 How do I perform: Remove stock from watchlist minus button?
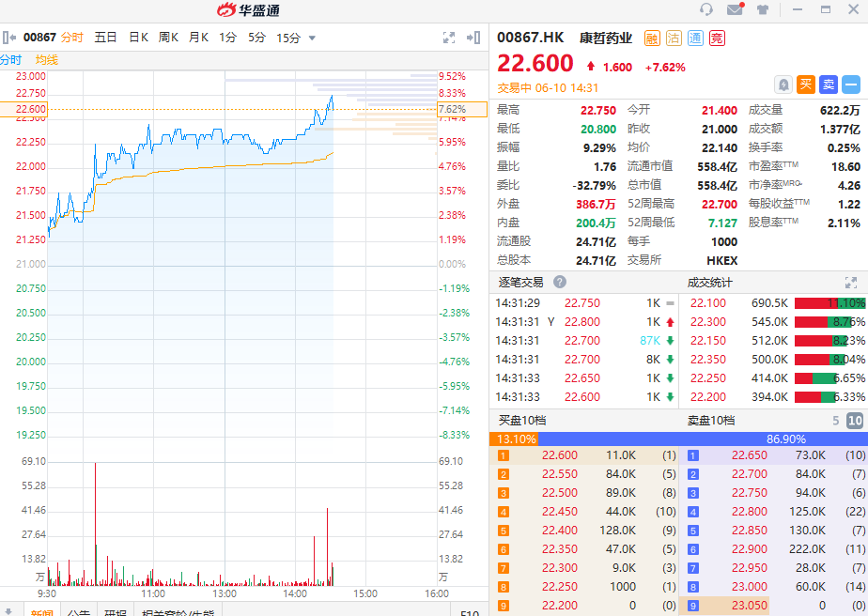[851, 85]
